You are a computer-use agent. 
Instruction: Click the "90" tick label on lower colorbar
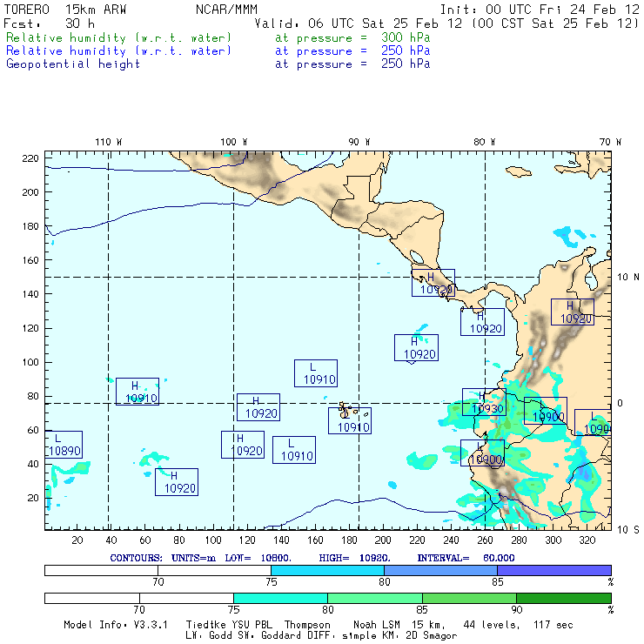tap(517, 610)
